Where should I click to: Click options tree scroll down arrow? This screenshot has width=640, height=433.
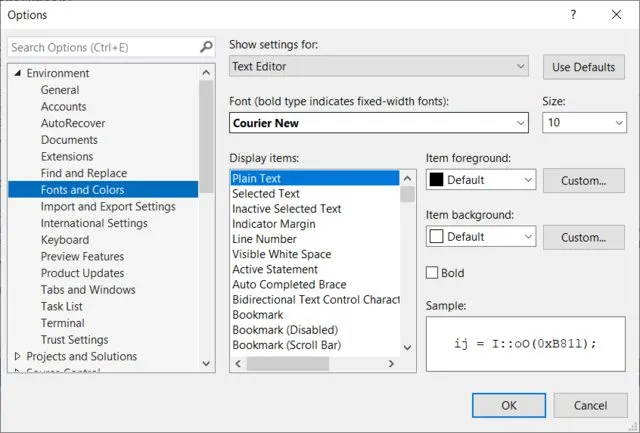point(207,364)
